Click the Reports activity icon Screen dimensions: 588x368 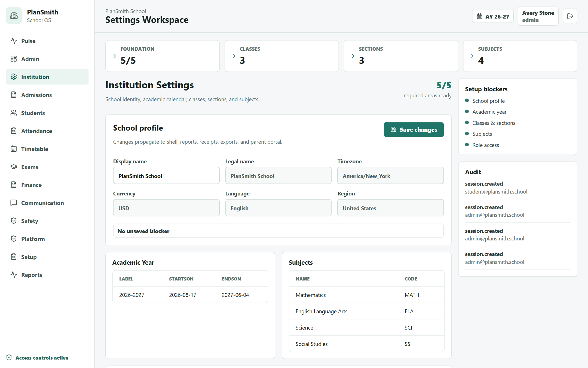click(x=14, y=275)
